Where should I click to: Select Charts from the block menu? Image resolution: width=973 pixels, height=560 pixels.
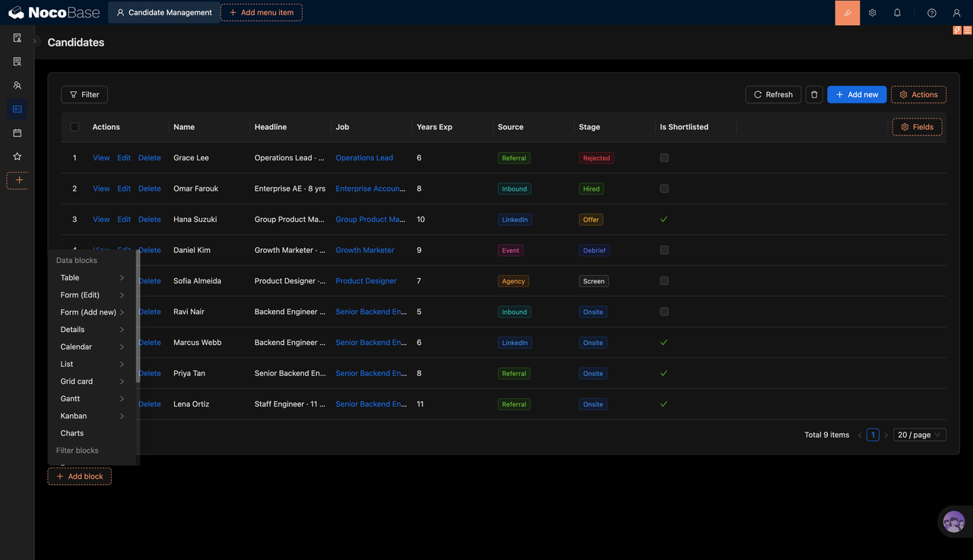click(92, 433)
